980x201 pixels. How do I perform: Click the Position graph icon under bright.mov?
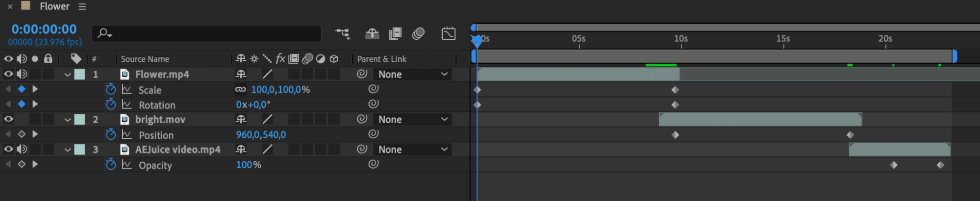click(127, 134)
